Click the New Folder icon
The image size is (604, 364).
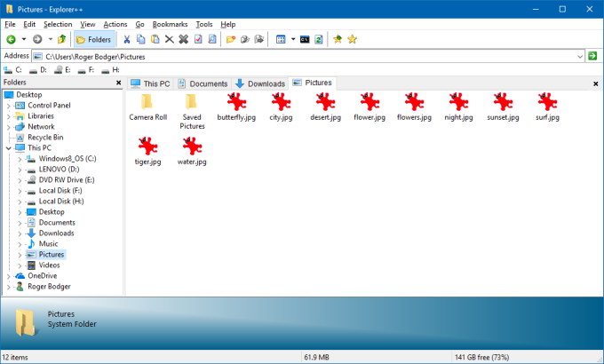tap(231, 39)
